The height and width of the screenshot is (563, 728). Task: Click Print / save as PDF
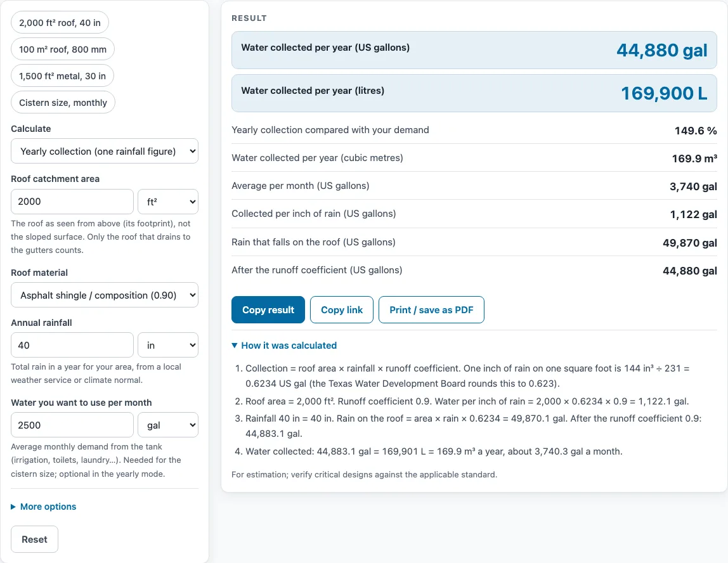pyautogui.click(x=431, y=309)
